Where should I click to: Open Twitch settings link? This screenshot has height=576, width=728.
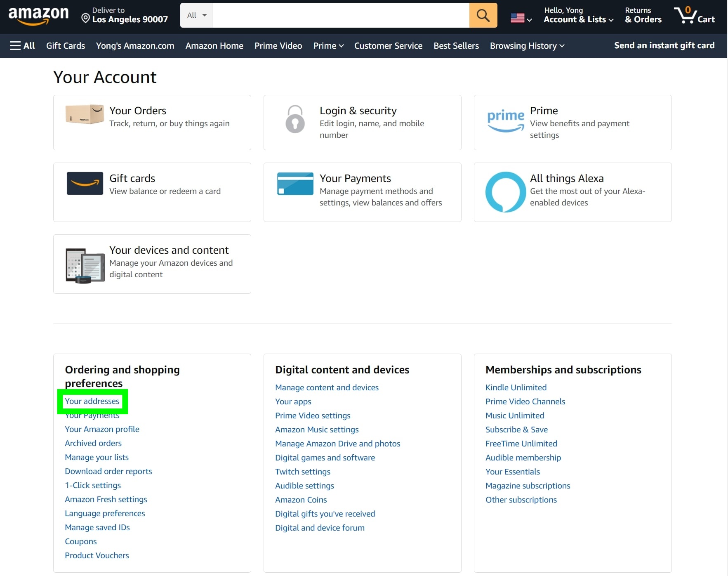coord(303,472)
